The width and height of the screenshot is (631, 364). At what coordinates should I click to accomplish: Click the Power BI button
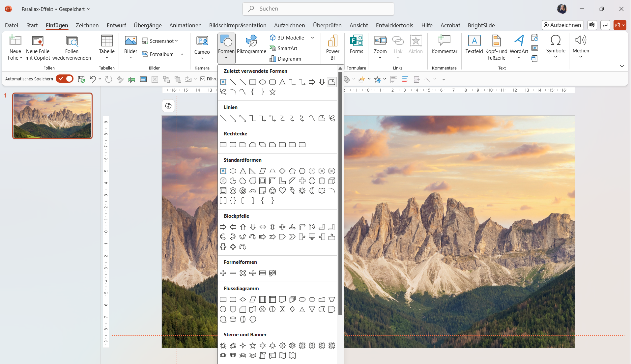pos(332,48)
